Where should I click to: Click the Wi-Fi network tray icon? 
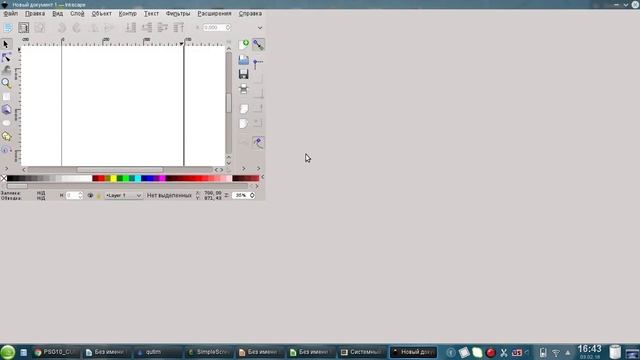tap(556, 353)
